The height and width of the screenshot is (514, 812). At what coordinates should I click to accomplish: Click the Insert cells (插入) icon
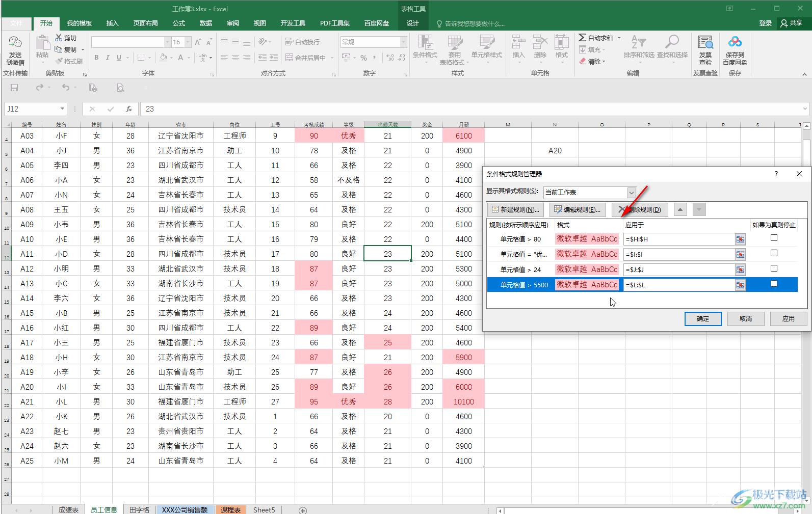(x=518, y=43)
